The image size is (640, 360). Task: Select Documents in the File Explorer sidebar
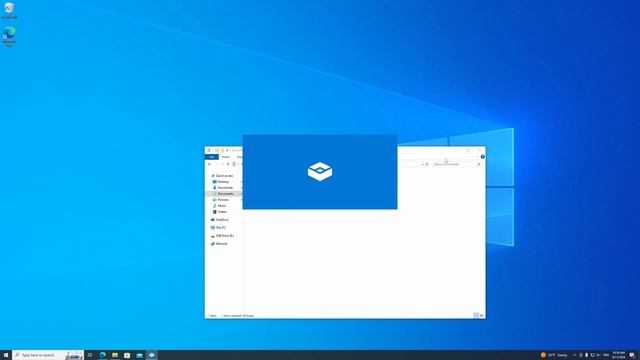coord(224,194)
